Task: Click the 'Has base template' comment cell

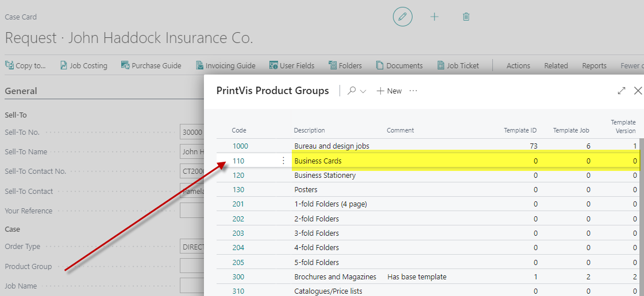Action: click(417, 276)
